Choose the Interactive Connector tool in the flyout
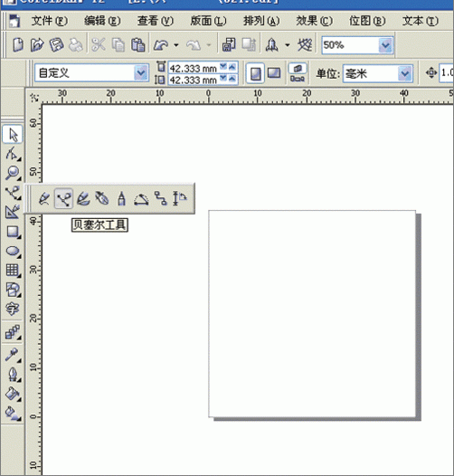 pos(161,198)
